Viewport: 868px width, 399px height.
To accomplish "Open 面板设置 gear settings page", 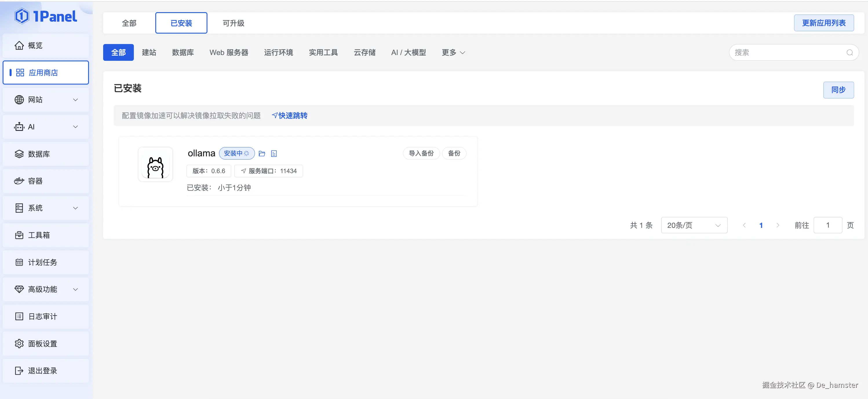I will [46, 343].
